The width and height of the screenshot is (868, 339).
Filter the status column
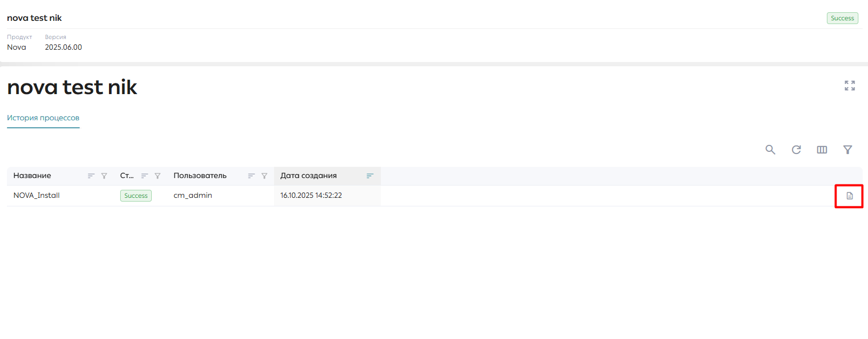pyautogui.click(x=158, y=176)
